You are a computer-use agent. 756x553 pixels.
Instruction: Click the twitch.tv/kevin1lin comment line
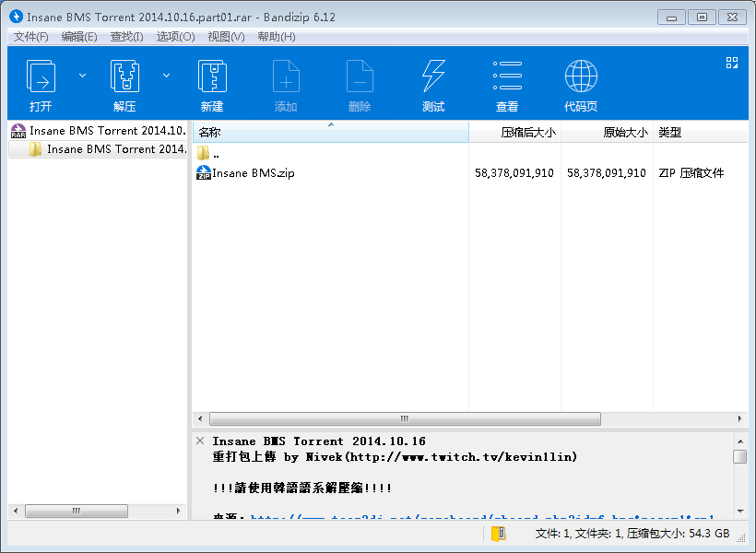coord(395,456)
